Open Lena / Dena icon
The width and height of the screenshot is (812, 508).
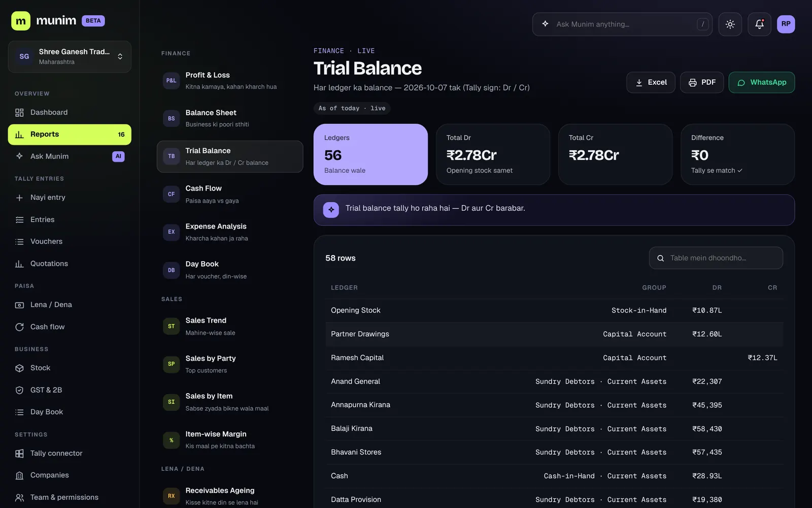[19, 305]
